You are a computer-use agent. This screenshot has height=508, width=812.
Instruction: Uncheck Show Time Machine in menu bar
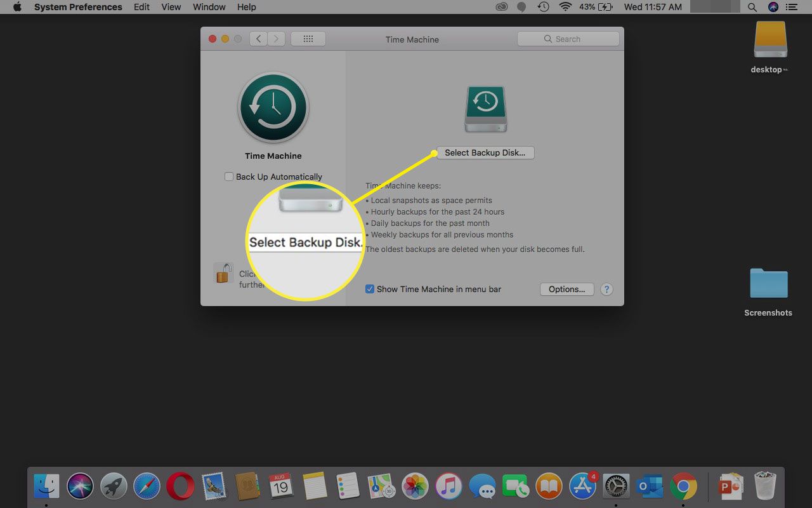(370, 289)
